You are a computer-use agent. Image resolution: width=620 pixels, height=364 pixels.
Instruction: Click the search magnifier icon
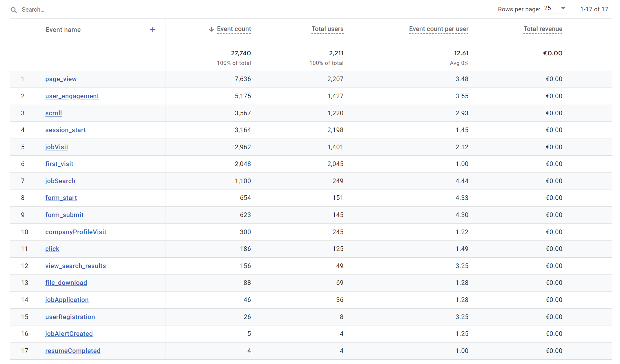pos(14,10)
